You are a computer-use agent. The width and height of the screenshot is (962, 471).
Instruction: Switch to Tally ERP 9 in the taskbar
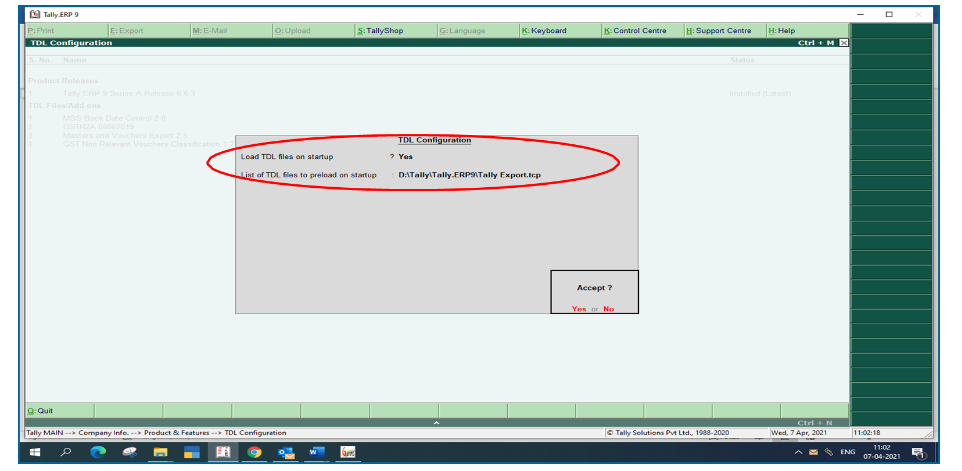click(223, 453)
